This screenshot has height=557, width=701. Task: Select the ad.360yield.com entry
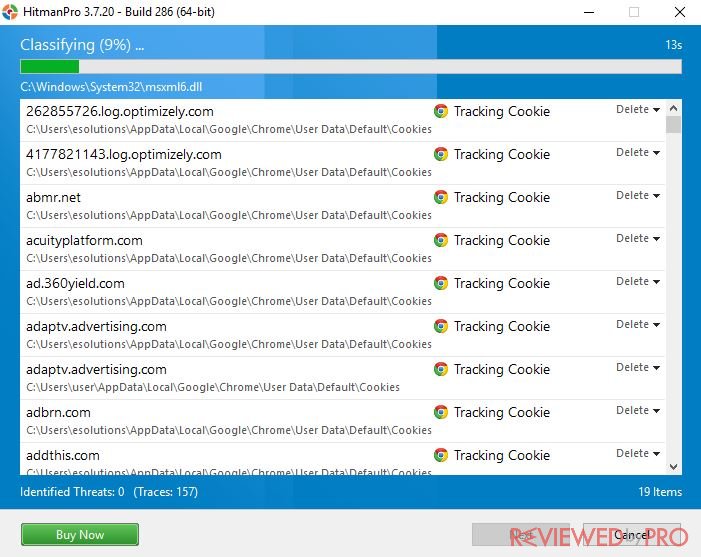(x=342, y=292)
